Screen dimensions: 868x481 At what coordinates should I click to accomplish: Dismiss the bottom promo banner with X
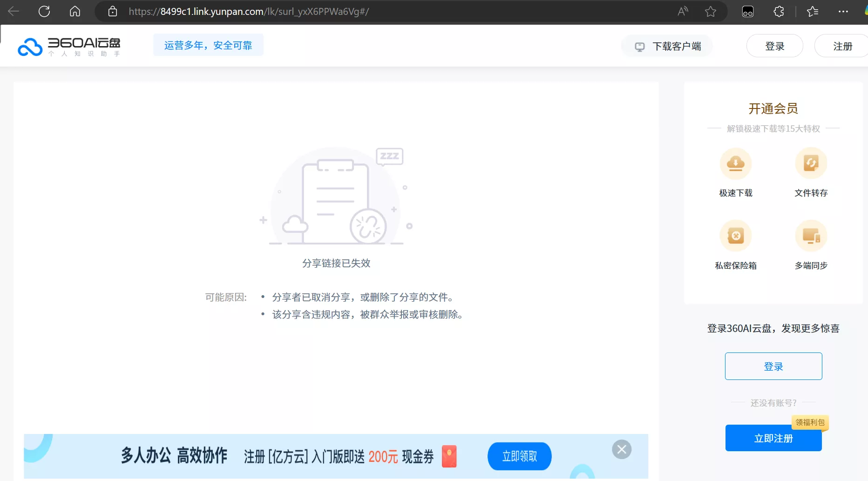coord(622,449)
